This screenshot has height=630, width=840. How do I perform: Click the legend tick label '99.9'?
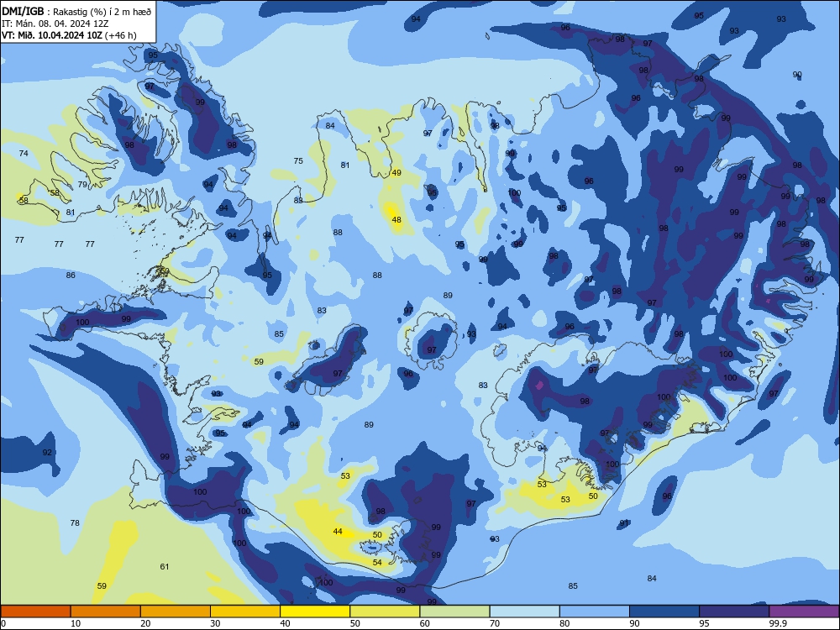click(x=777, y=623)
